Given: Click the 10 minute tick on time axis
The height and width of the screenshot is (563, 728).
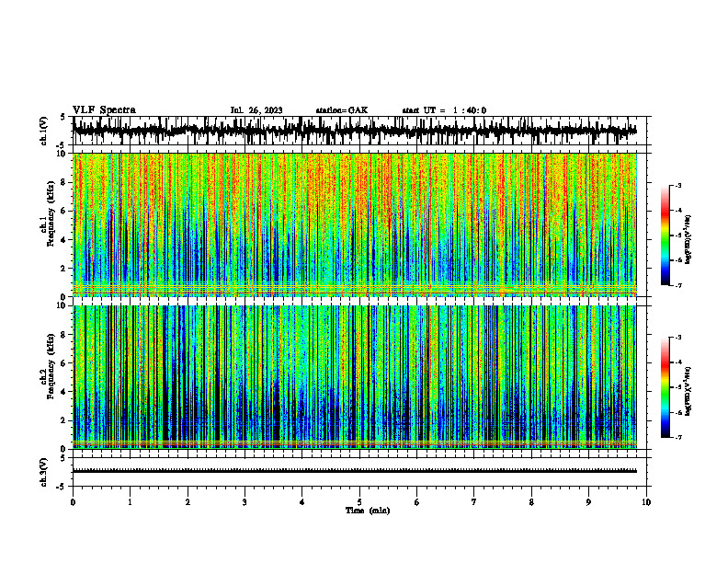Looking at the screenshot, I should pyautogui.click(x=646, y=502).
